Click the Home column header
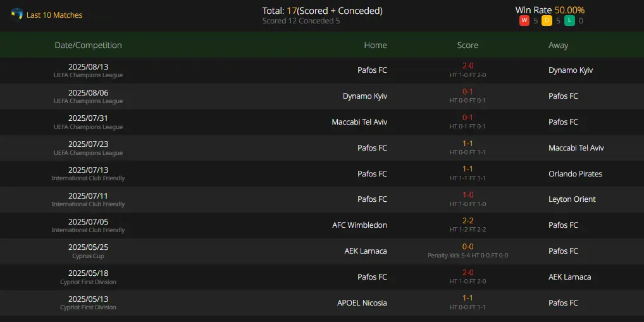The image size is (644, 322). pos(375,45)
